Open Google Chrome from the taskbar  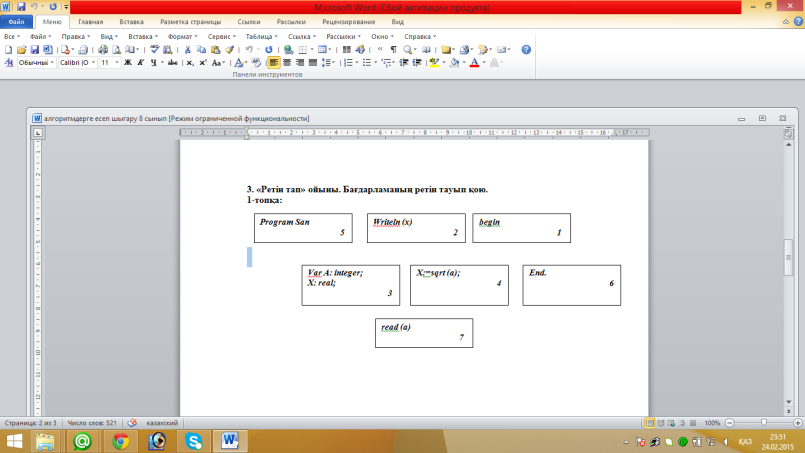tap(121, 441)
